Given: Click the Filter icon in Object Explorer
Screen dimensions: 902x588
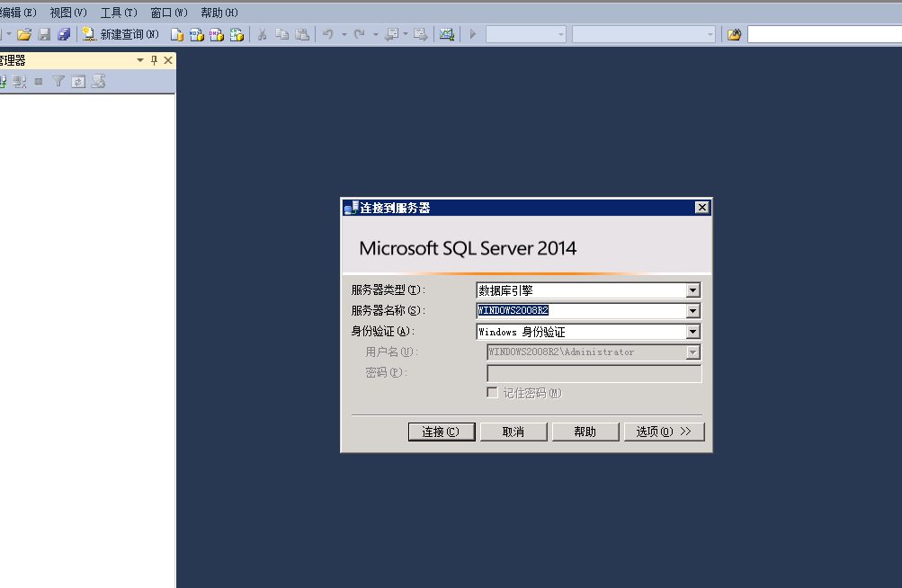Looking at the screenshot, I should pos(58,81).
